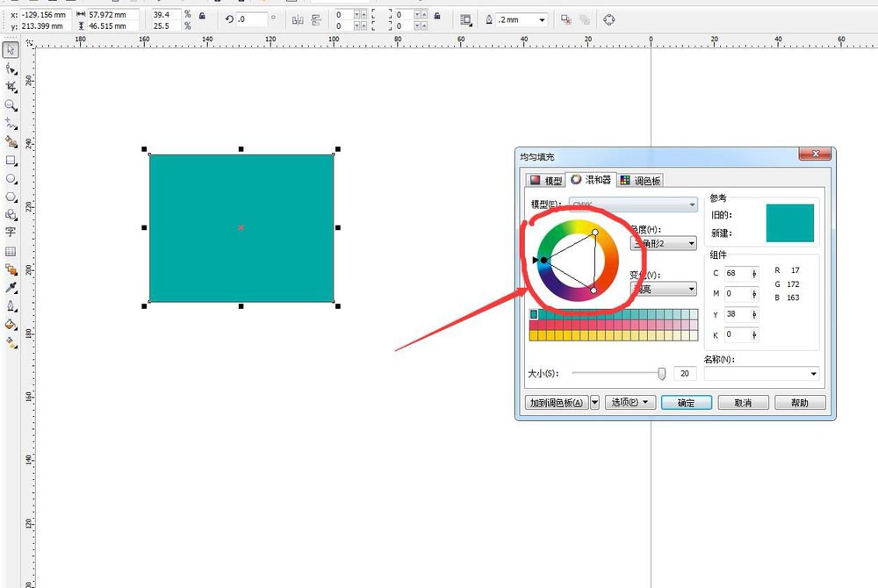The image size is (878, 588).
Task: Toggle the scale ratio lock icon
Action: (x=202, y=16)
